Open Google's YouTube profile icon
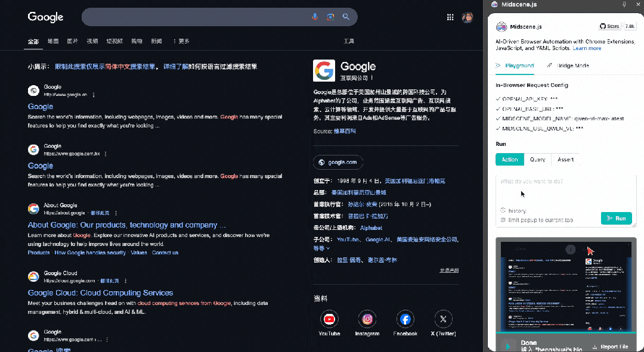644x352 pixels. click(x=329, y=319)
